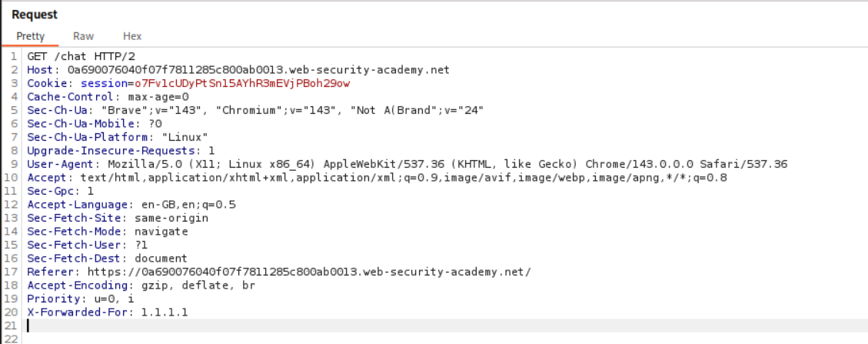Click the Request panel title
This screenshot has height=344, width=868.
click(x=35, y=15)
